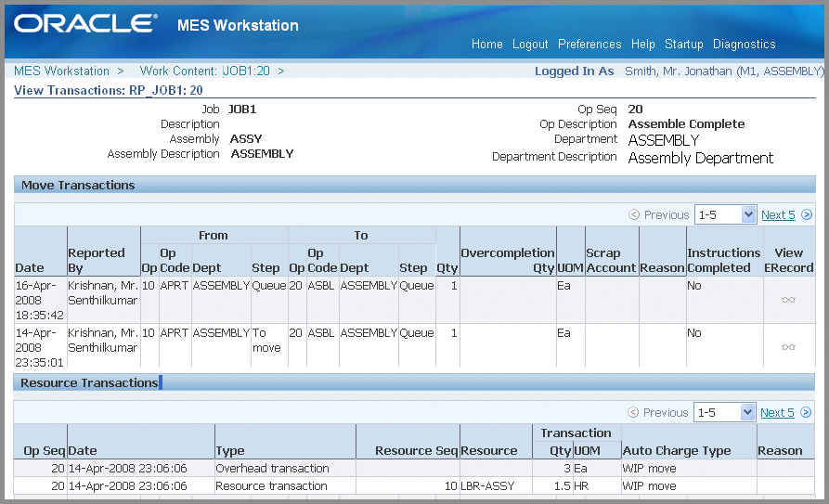Viewport: 829px width, 504px height.
Task: Click the 16-Apr-2008 18:35:42 date cell
Action: tap(40, 301)
